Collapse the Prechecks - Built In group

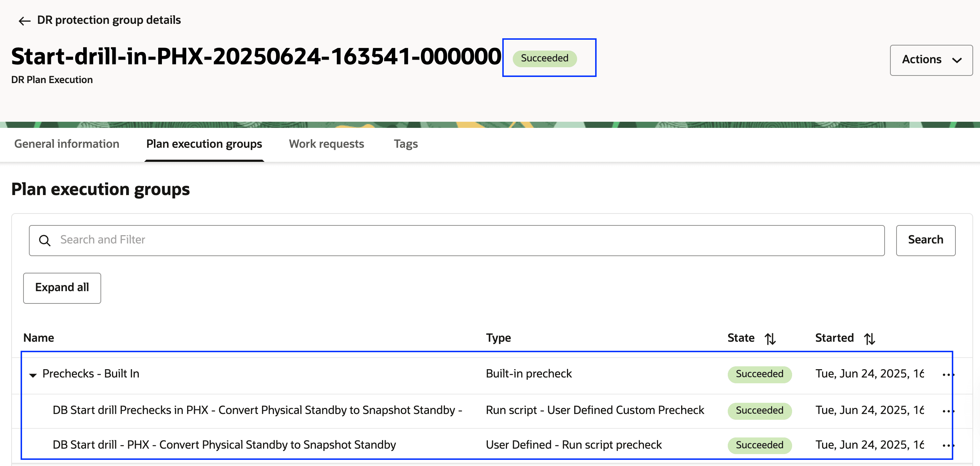tap(33, 374)
